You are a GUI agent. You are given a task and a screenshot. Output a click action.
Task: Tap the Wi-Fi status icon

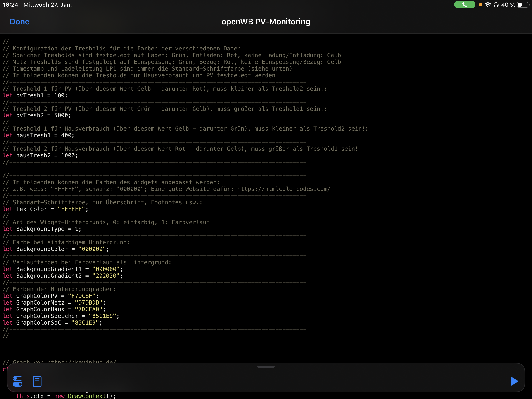(x=488, y=5)
